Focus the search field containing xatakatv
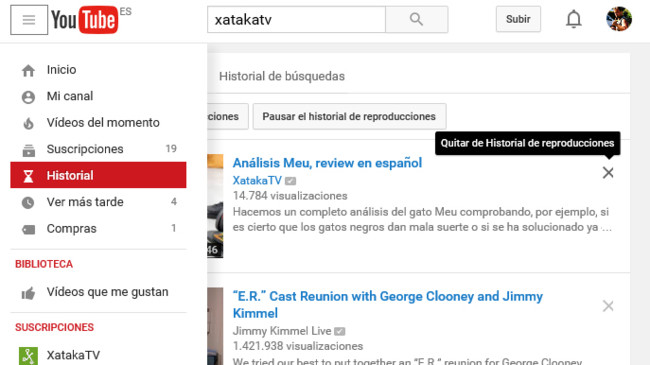This screenshot has height=365, width=650. coord(296,19)
